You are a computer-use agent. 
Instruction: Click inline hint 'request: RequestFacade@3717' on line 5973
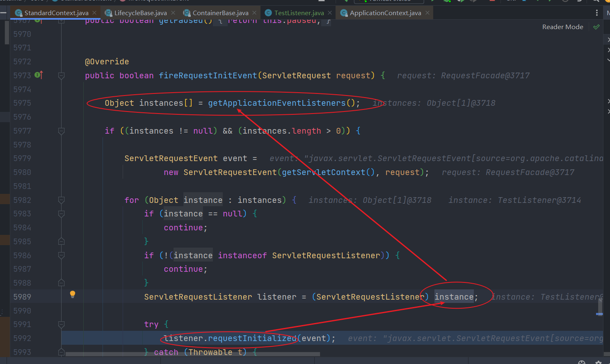[464, 75]
